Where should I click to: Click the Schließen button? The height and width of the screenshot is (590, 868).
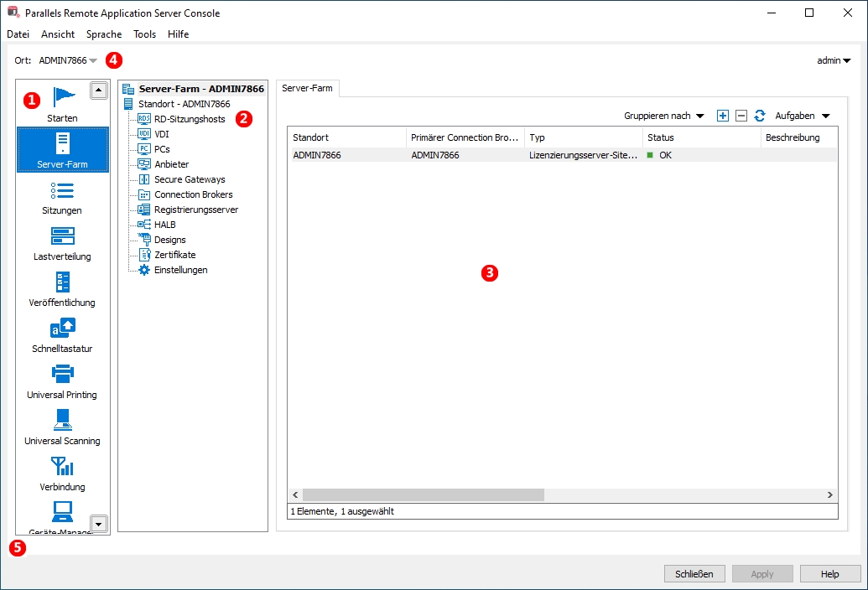pos(694,574)
